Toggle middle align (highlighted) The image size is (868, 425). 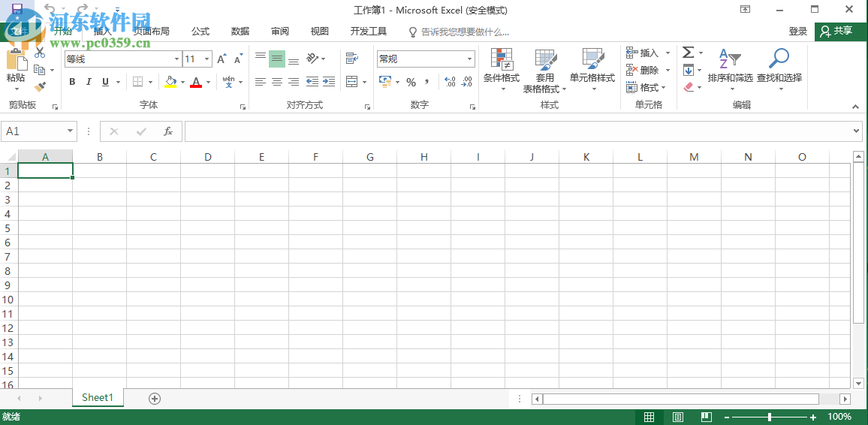coord(277,59)
